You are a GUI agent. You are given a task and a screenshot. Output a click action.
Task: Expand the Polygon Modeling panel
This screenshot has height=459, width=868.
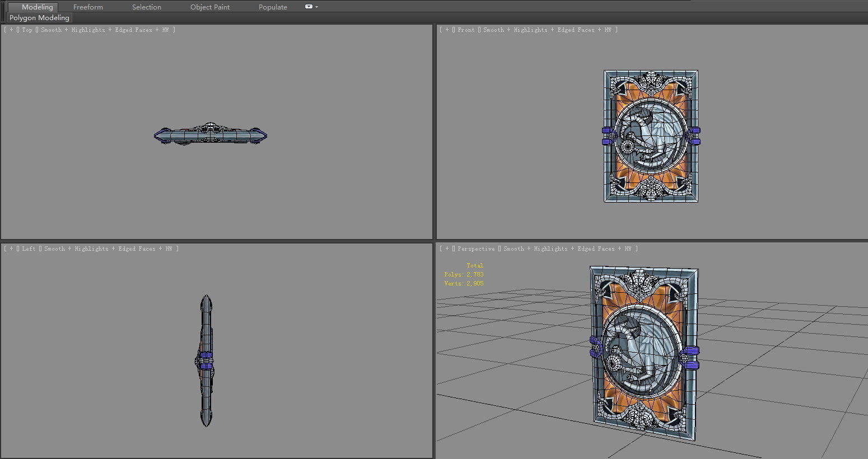click(39, 18)
